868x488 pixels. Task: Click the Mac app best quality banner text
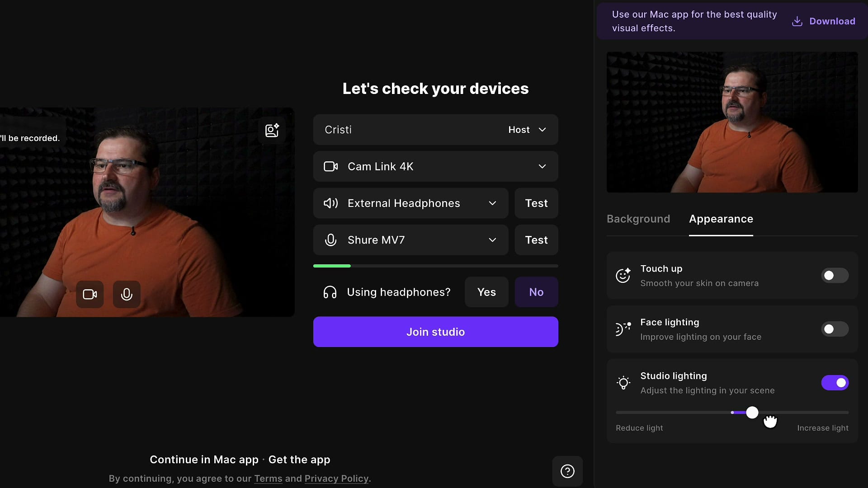pyautogui.click(x=694, y=21)
